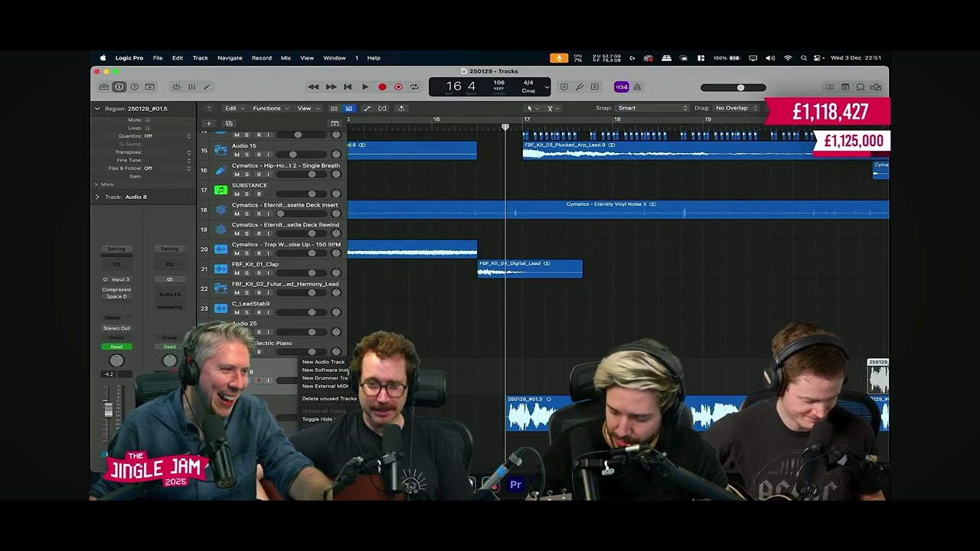Image resolution: width=980 pixels, height=551 pixels.
Task: Click the Duplicate Track button
Action: pyautogui.click(x=229, y=123)
